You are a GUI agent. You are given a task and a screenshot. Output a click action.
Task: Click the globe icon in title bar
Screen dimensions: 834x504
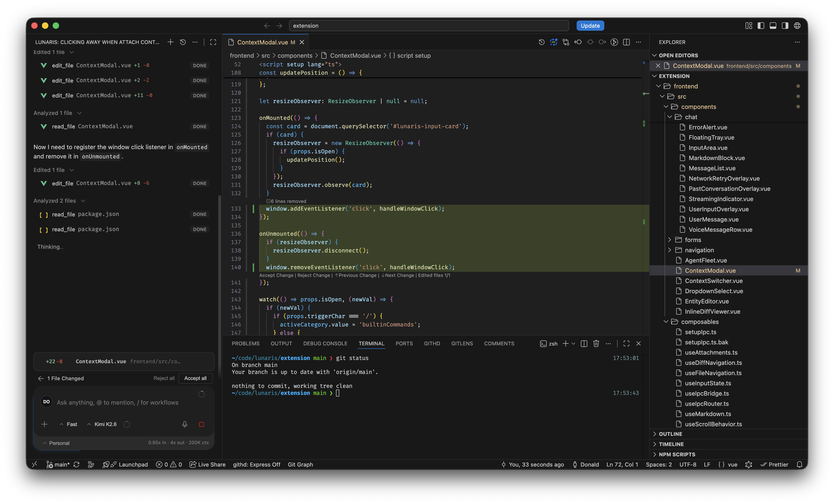(797, 26)
